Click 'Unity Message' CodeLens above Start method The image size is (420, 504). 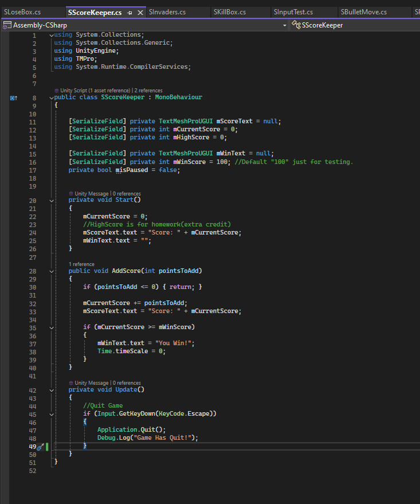pyautogui.click(x=92, y=194)
